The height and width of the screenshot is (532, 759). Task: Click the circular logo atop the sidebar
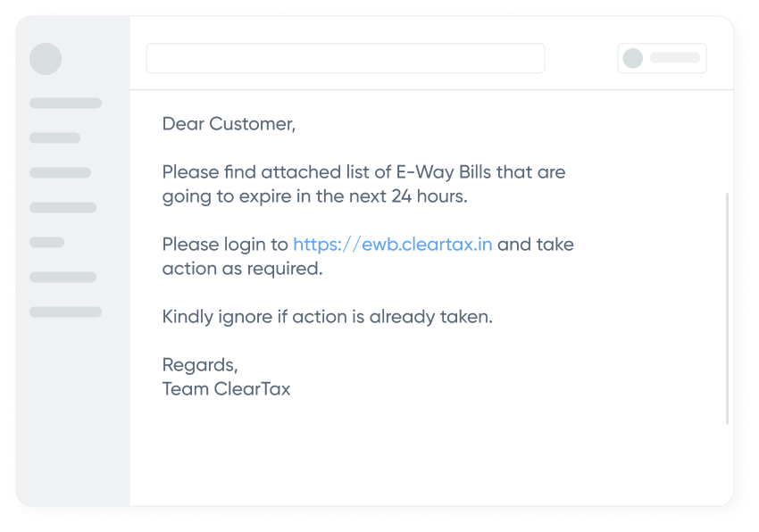tap(46, 59)
